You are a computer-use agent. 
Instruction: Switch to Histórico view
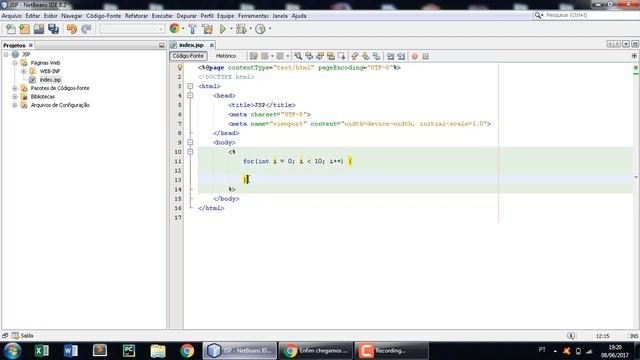tap(226, 56)
